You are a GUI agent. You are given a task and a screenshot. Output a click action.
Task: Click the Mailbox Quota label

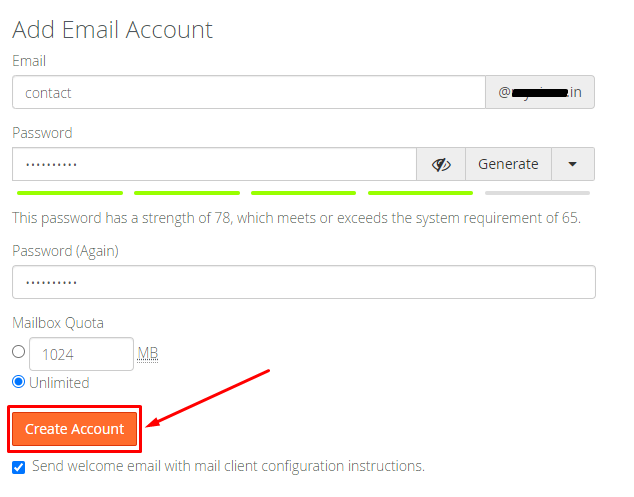pos(58,323)
